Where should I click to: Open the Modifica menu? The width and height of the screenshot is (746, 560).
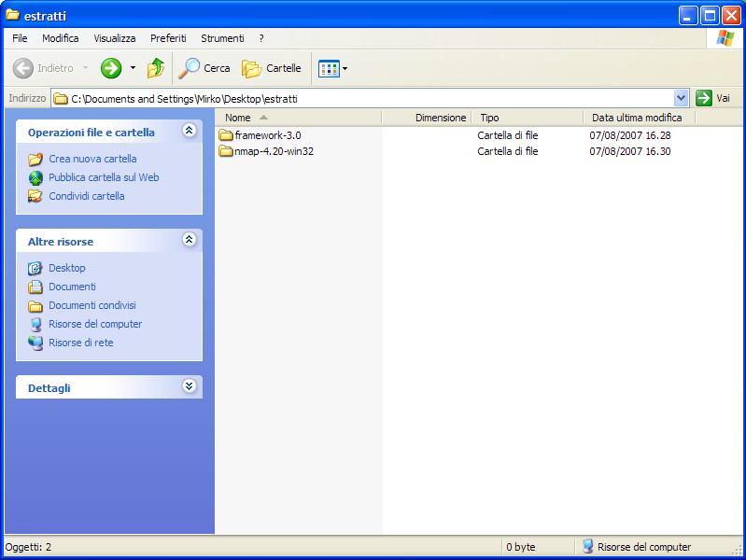coord(61,38)
